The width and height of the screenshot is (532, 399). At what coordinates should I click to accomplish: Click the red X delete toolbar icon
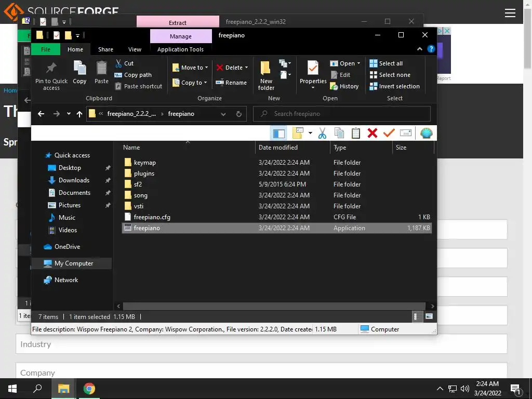pyautogui.click(x=372, y=134)
